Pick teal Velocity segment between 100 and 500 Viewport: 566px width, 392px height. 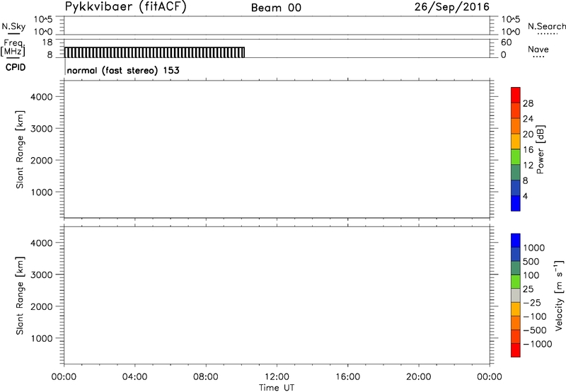coord(516,268)
